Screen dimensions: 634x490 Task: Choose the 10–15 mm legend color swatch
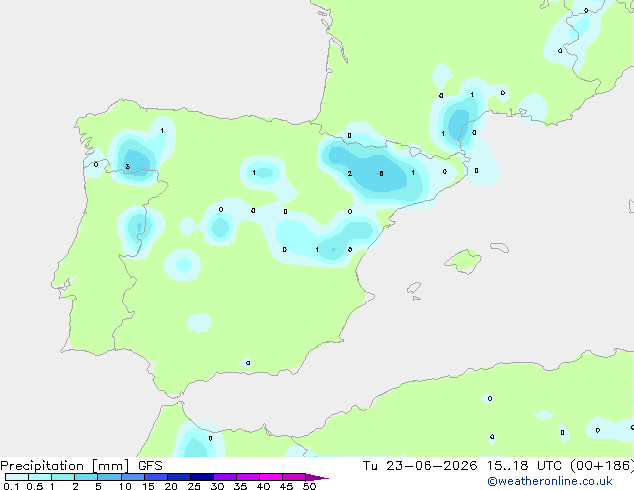pyautogui.click(x=132, y=477)
